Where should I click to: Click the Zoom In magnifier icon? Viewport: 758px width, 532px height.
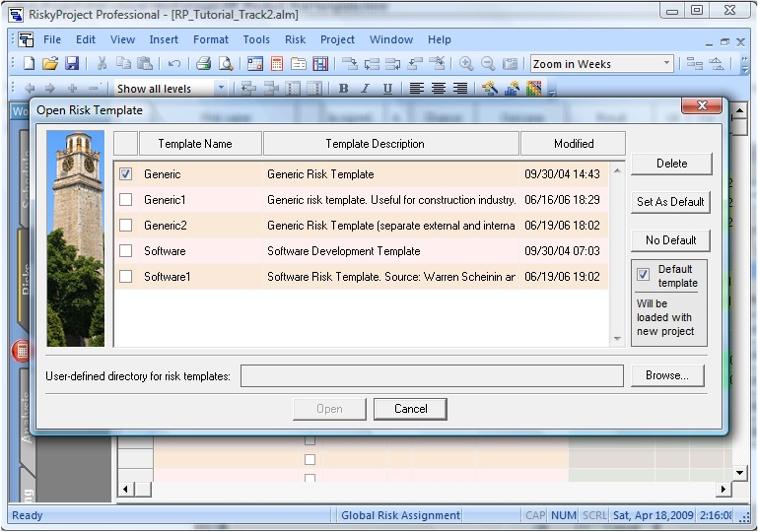pos(466,63)
